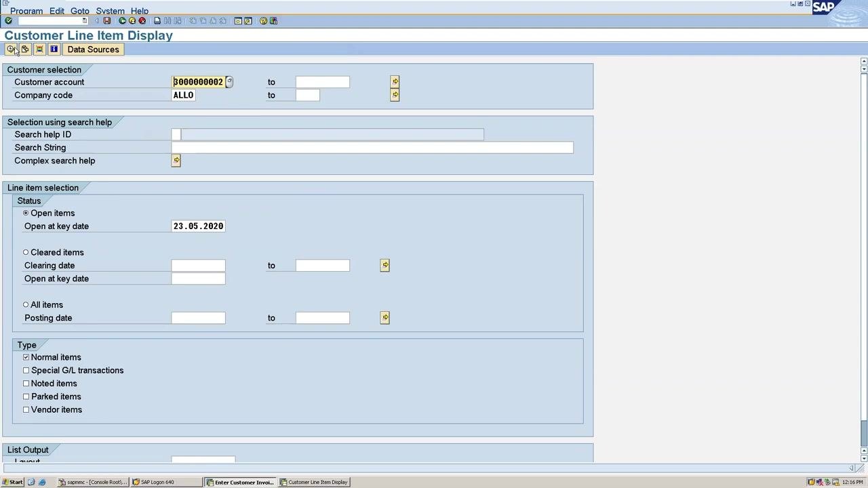Click the Posting date from field
This screenshot has height=488, width=868.
coord(198,318)
